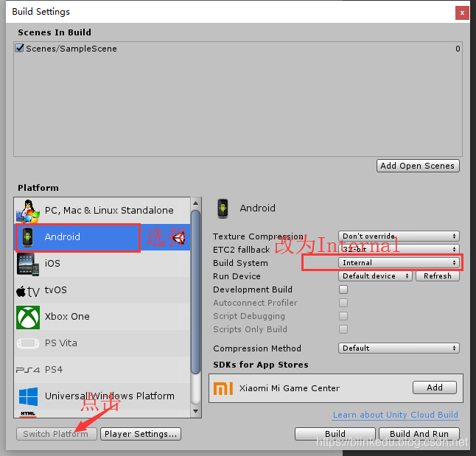Uncheck the Scenes/SampleScene checkbox
This screenshot has width=476, height=456.
coord(20,48)
